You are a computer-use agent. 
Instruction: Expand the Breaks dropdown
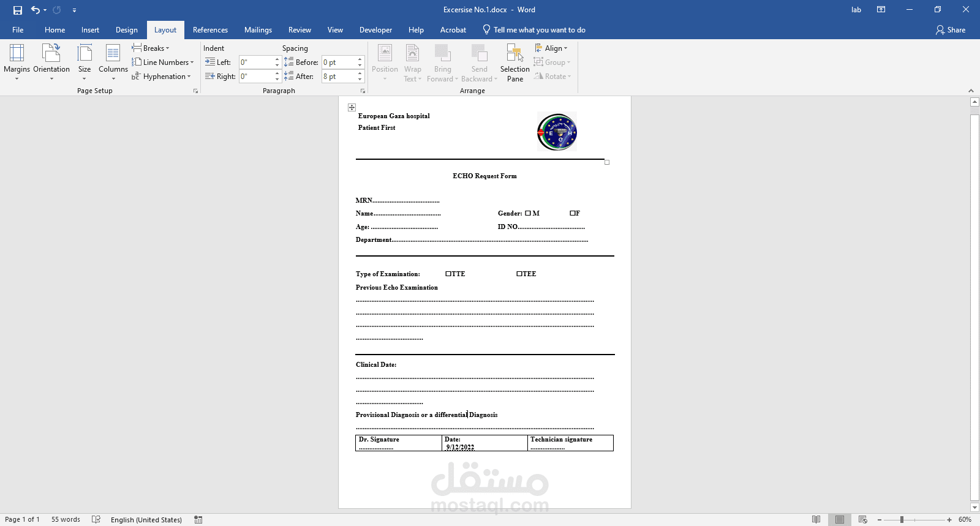click(x=151, y=48)
